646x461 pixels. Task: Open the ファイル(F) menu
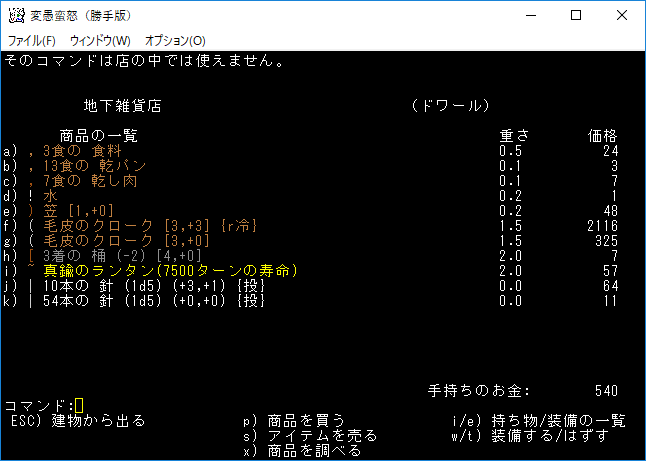[x=31, y=41]
